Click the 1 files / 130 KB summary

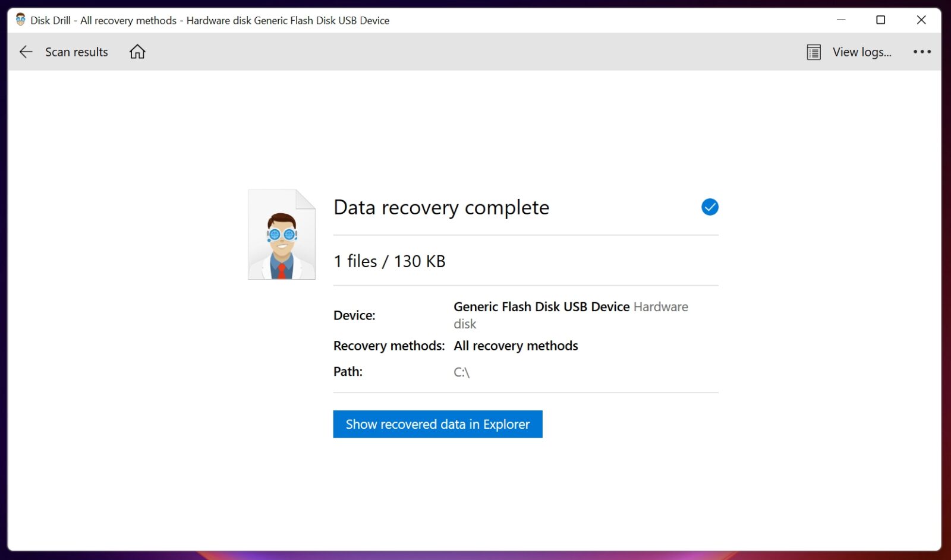[x=389, y=261]
